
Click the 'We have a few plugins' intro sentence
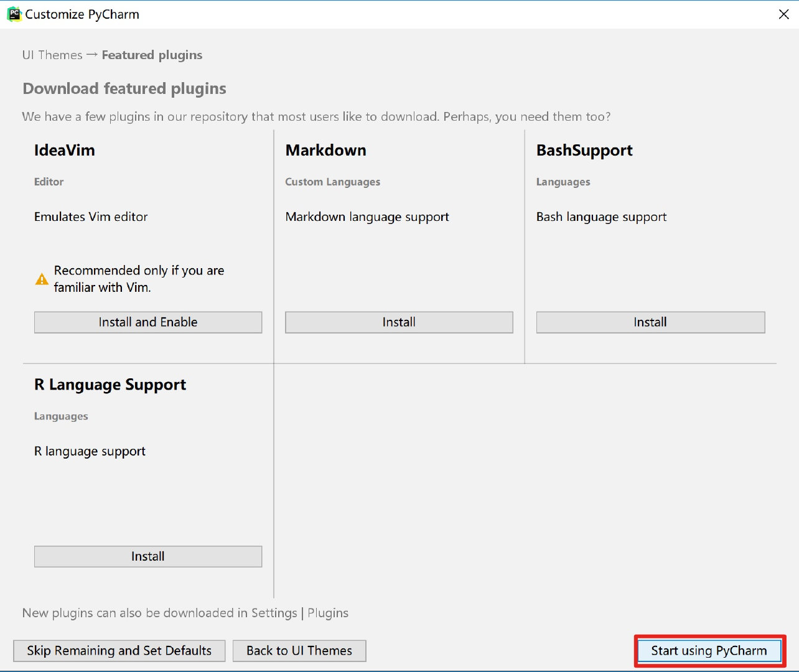click(x=317, y=116)
